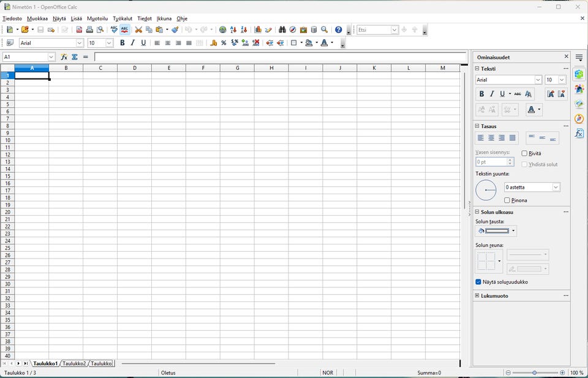Open font size dropdown in formatting toolbar
The width and height of the screenshot is (588, 378).
tap(109, 43)
